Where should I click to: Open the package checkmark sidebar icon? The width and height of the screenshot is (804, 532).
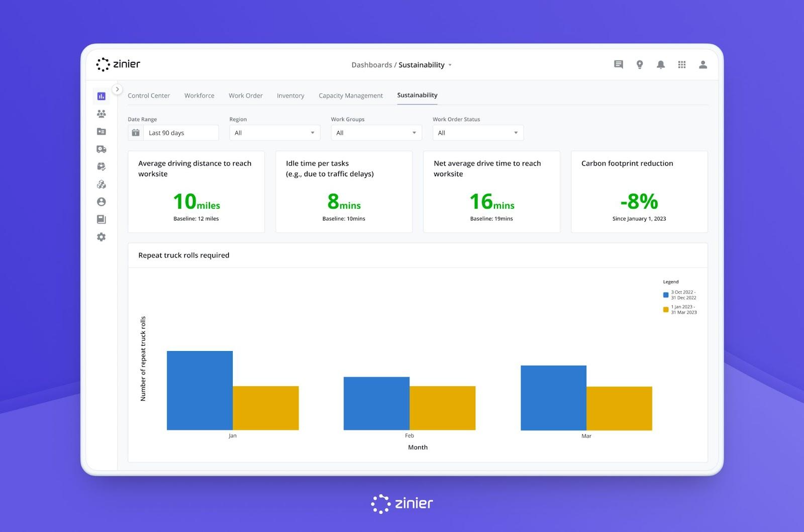click(x=102, y=166)
